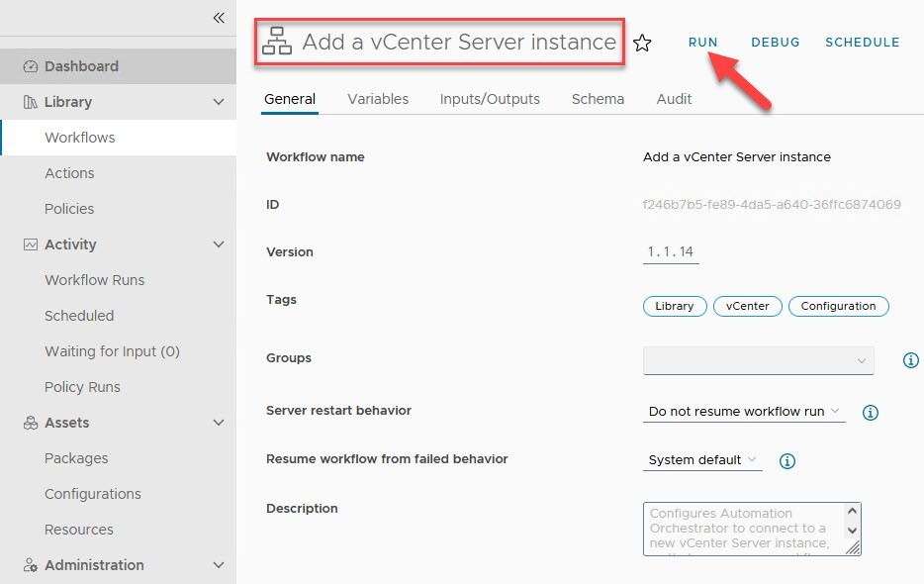
Task: Edit the Version field 1.1.14
Action: [671, 251]
